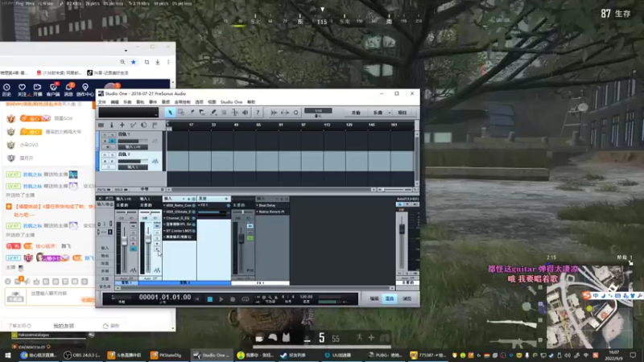This screenshot has width=644, height=362.
Task: Click the question mark help icon in toolbar
Action: click(258, 113)
